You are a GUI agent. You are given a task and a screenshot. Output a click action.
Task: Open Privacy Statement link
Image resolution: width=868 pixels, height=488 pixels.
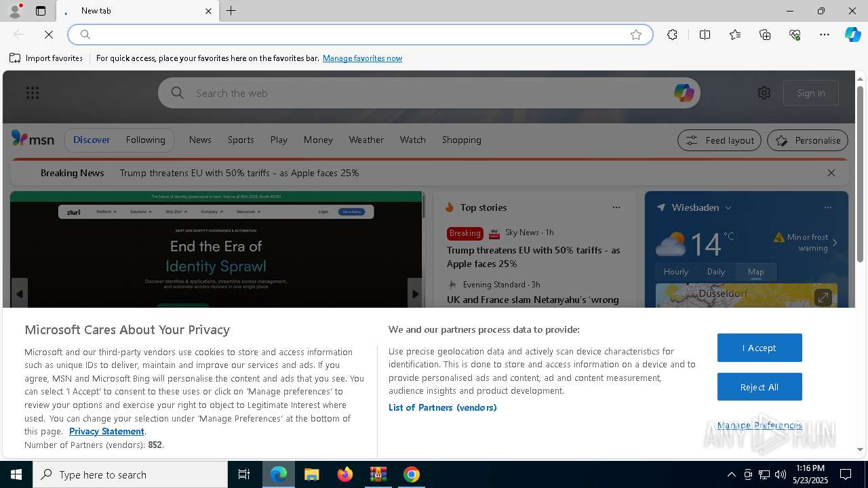click(x=106, y=431)
